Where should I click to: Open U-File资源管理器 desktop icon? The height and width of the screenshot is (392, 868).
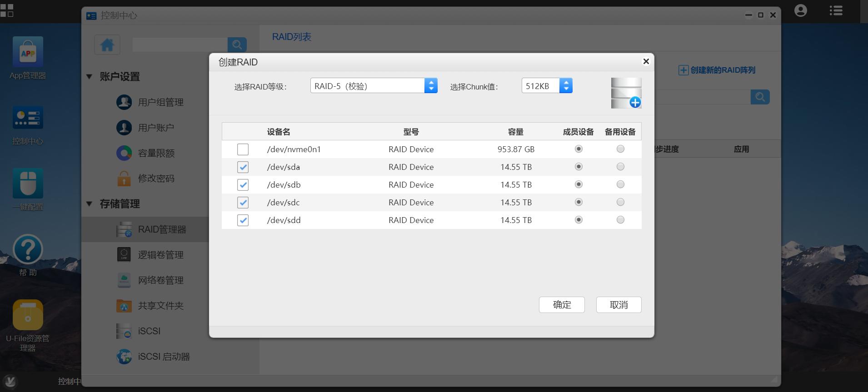(x=28, y=314)
